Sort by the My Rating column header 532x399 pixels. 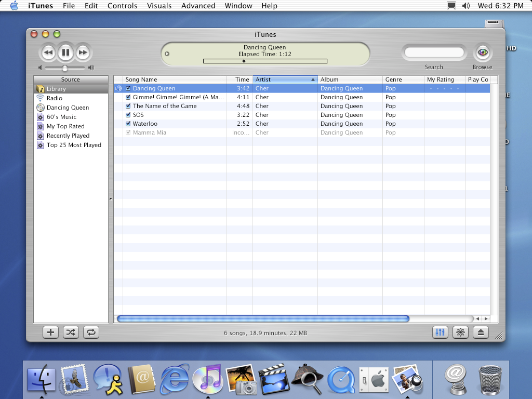point(445,79)
